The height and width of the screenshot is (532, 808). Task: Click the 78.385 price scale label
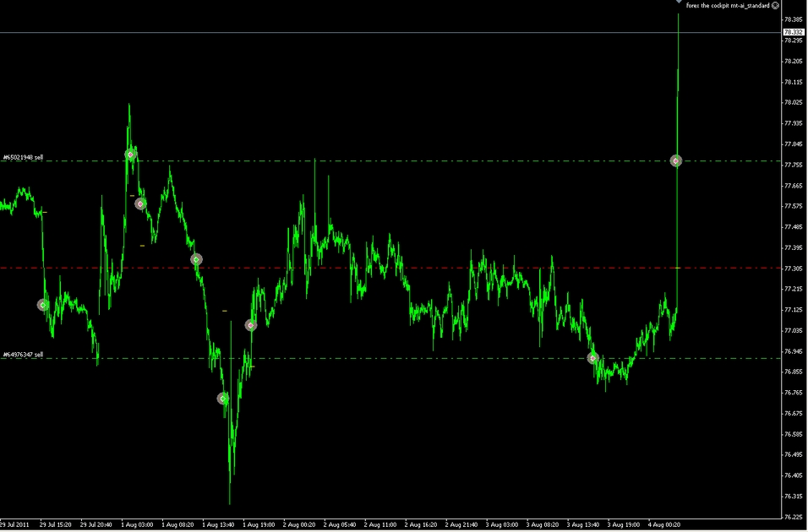tap(794, 19)
